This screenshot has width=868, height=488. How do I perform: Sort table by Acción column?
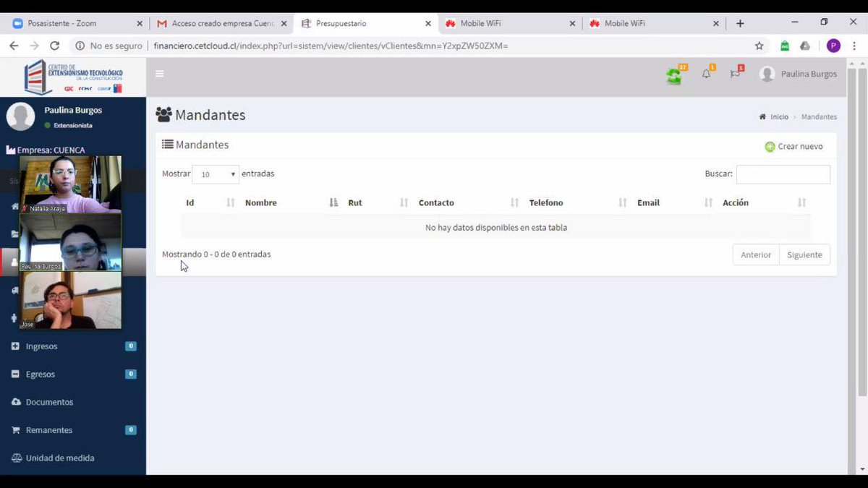(764, 203)
